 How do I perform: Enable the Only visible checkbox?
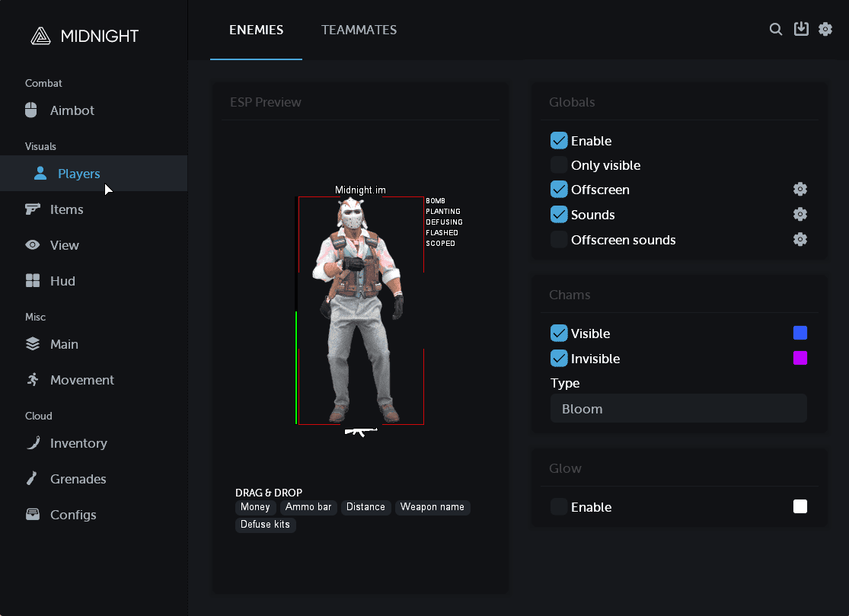click(559, 165)
